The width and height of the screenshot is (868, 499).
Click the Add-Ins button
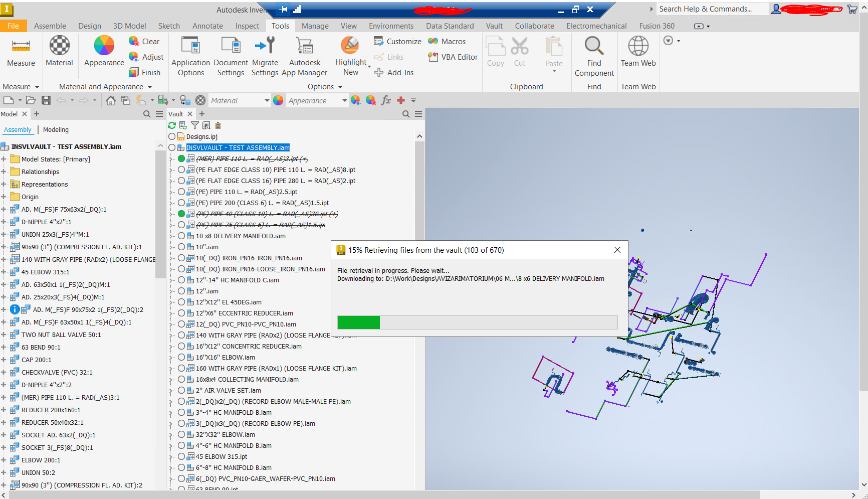[x=394, y=73]
